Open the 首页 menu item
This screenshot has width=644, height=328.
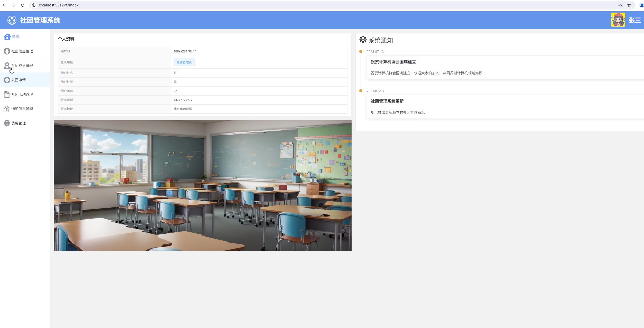(25, 37)
